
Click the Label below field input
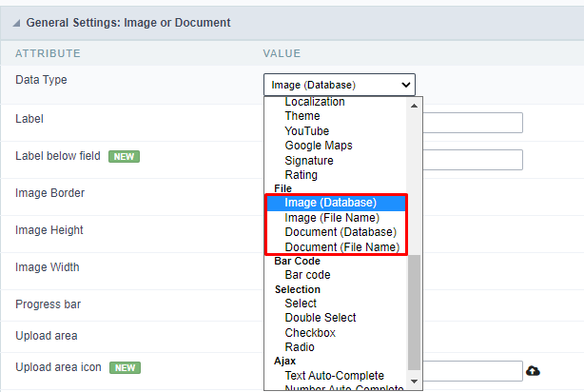tap(473, 160)
